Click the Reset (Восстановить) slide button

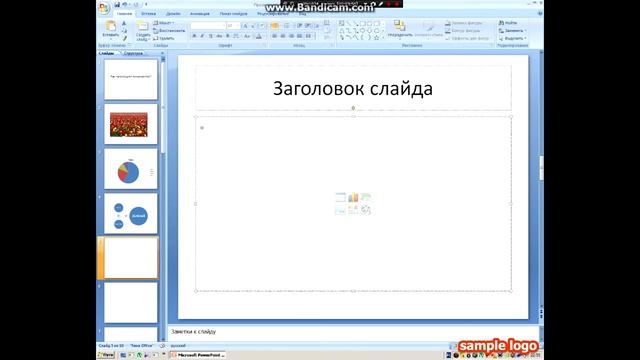[169, 31]
